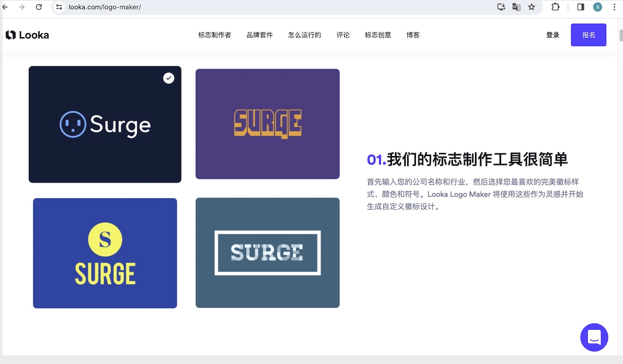Click the page reload icon

(x=39, y=7)
